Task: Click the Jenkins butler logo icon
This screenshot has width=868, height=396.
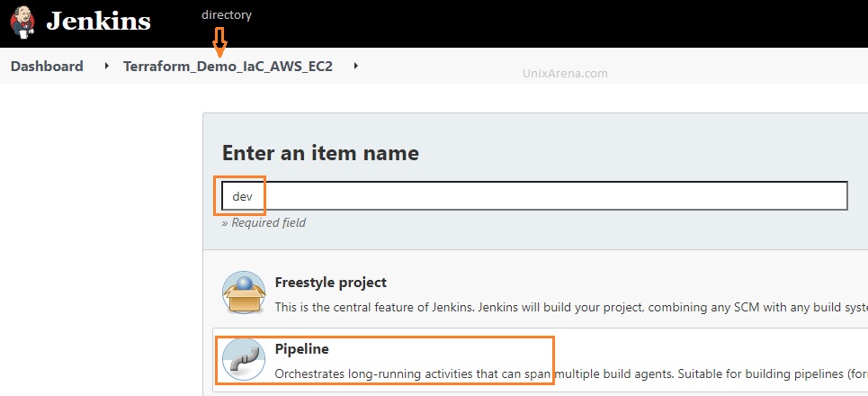Action: [22, 22]
